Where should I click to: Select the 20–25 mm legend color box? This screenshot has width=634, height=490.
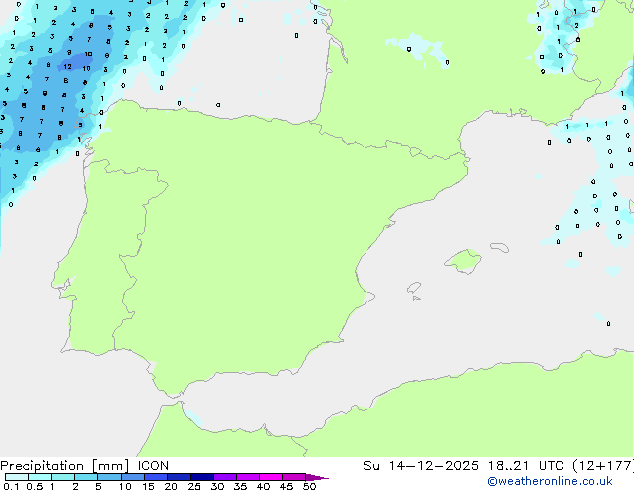(179, 477)
